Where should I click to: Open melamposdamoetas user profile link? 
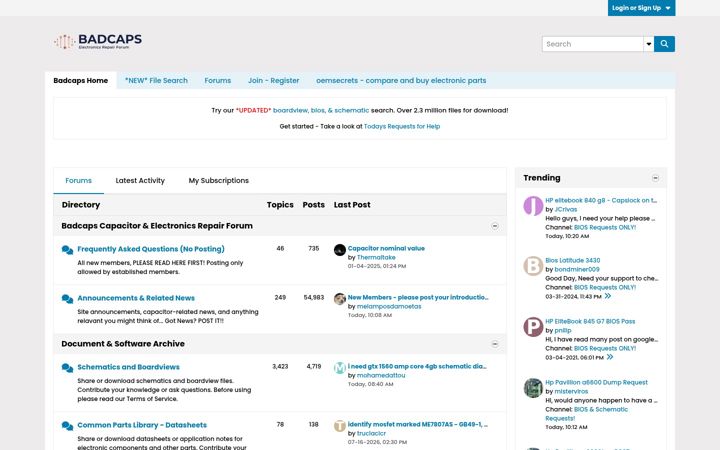(389, 306)
